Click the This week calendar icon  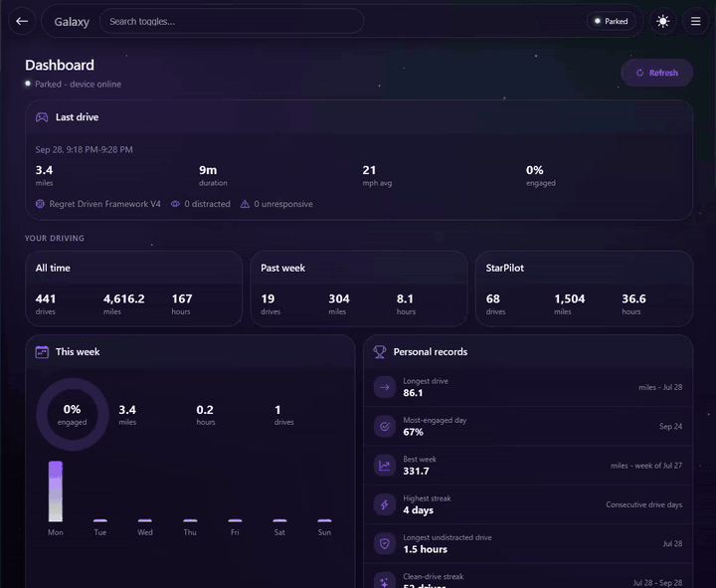click(42, 352)
